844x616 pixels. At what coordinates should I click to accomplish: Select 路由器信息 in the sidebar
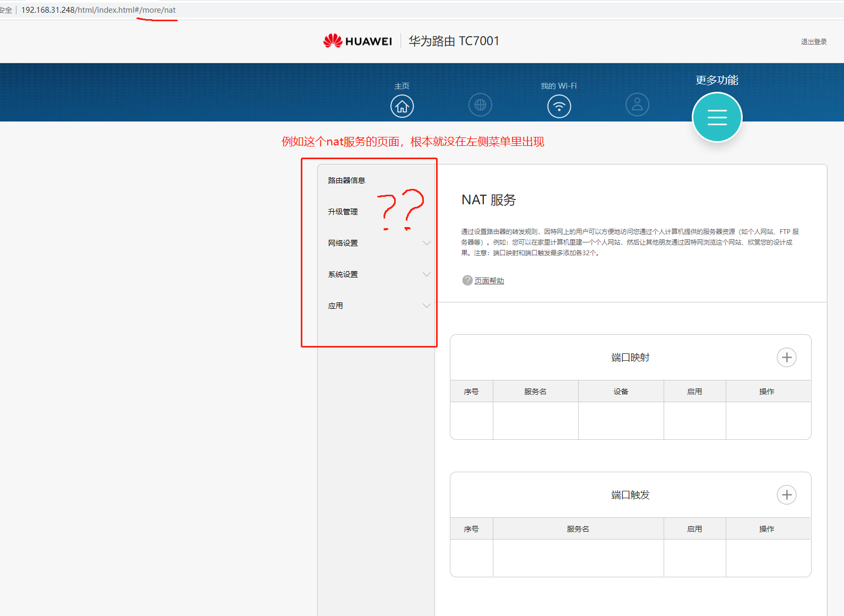click(x=346, y=180)
